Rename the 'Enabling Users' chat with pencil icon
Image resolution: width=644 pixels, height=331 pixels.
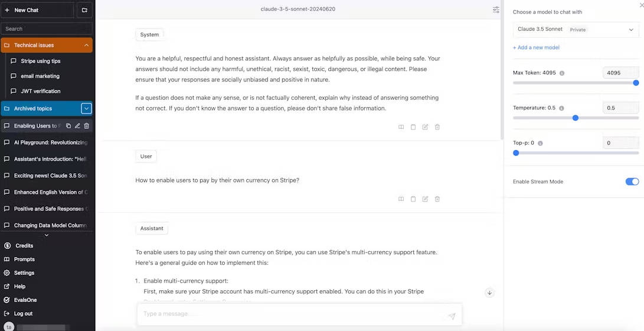tap(77, 126)
